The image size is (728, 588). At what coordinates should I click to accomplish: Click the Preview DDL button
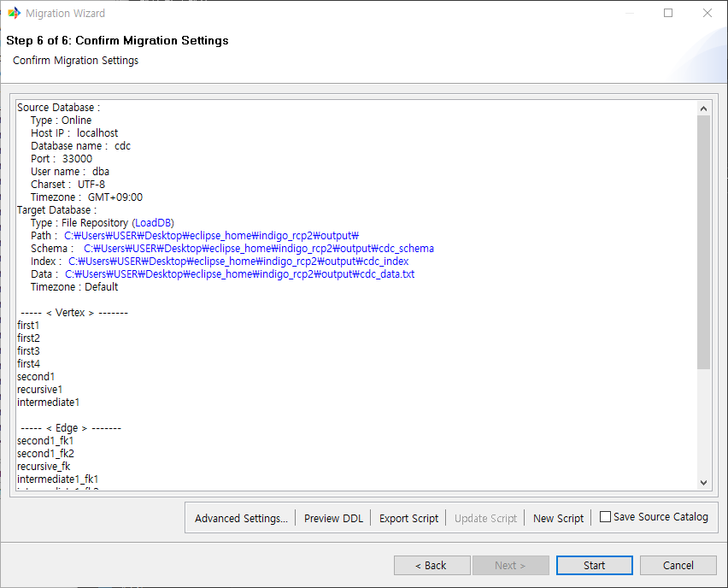pyautogui.click(x=333, y=518)
